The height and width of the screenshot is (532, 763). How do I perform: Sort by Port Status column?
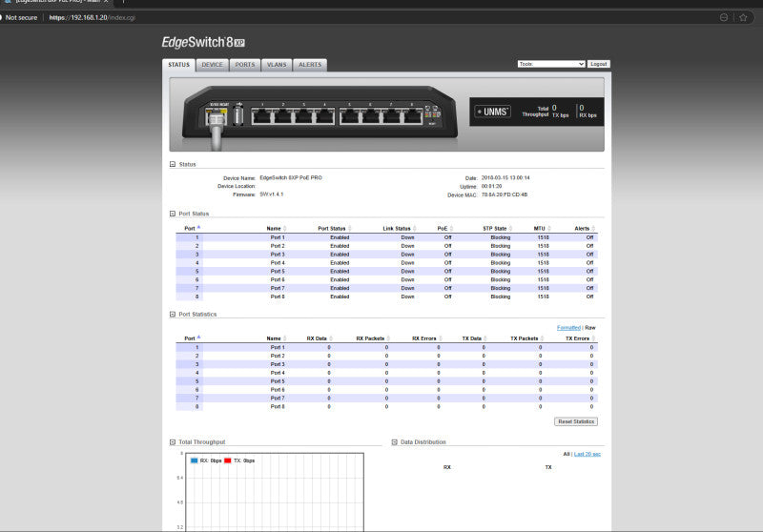pos(335,229)
